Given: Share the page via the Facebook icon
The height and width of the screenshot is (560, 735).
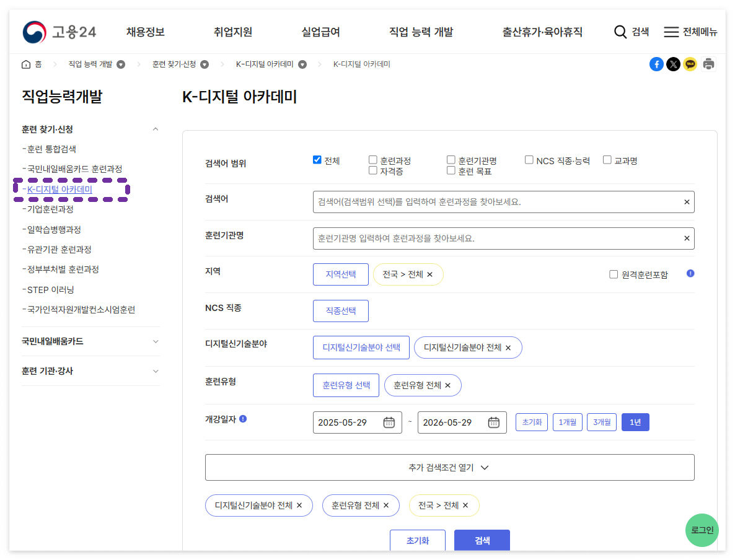Looking at the screenshot, I should (656, 64).
